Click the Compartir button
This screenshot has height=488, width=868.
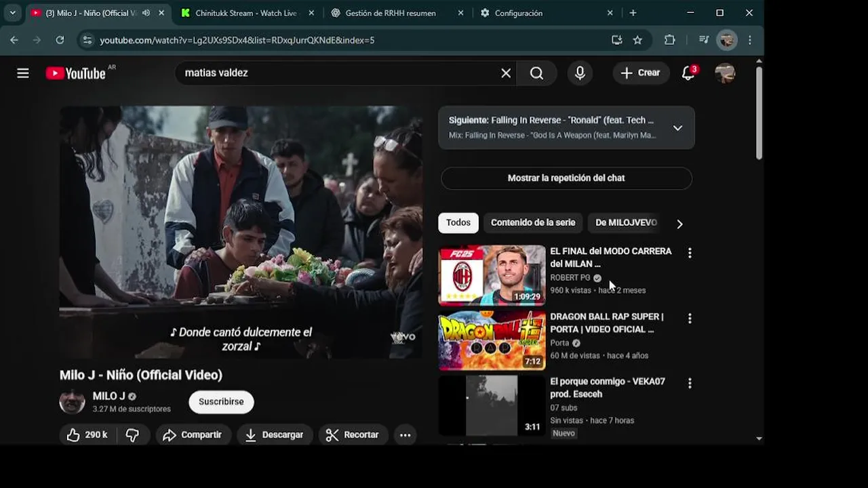click(193, 435)
